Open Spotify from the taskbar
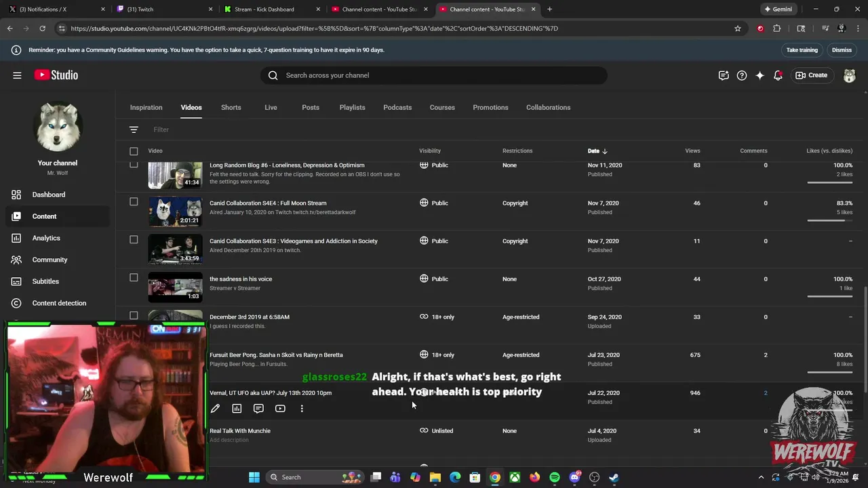 pyautogui.click(x=555, y=477)
